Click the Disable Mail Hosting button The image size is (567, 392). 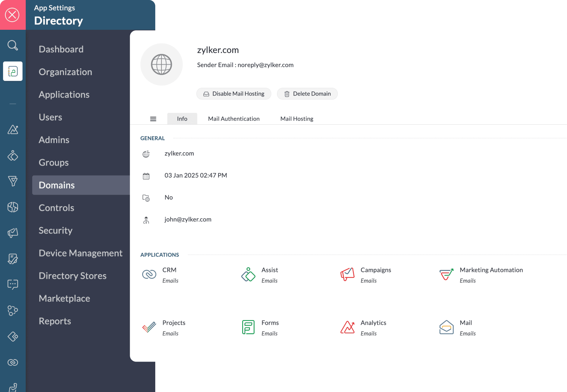(x=234, y=93)
